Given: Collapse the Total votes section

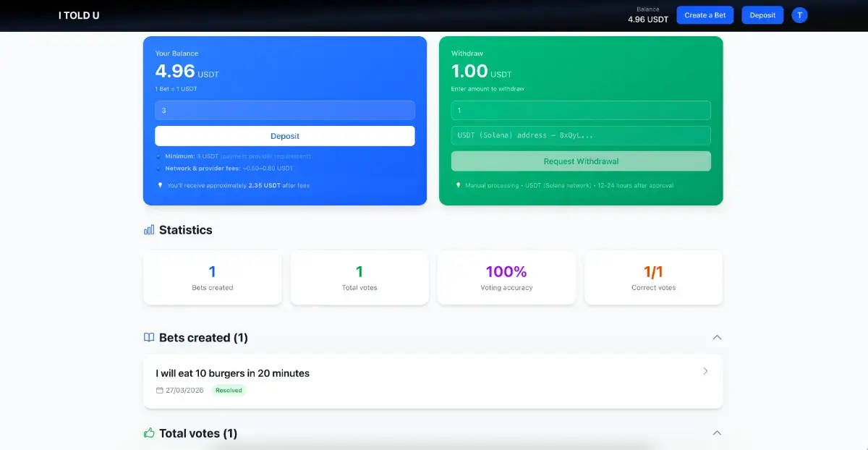Looking at the screenshot, I should [x=717, y=433].
